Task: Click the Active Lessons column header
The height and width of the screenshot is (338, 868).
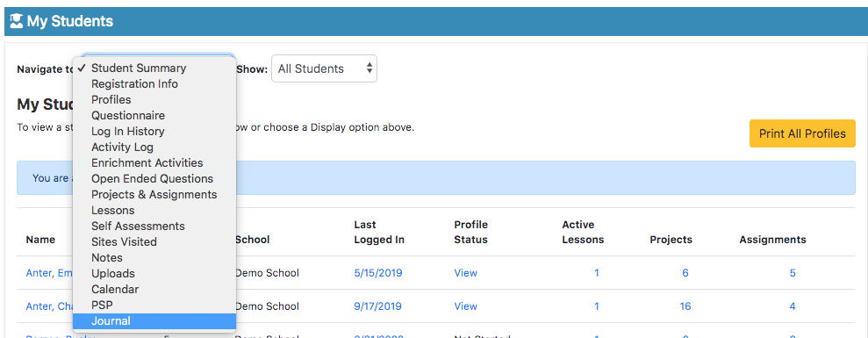Action: [x=583, y=232]
